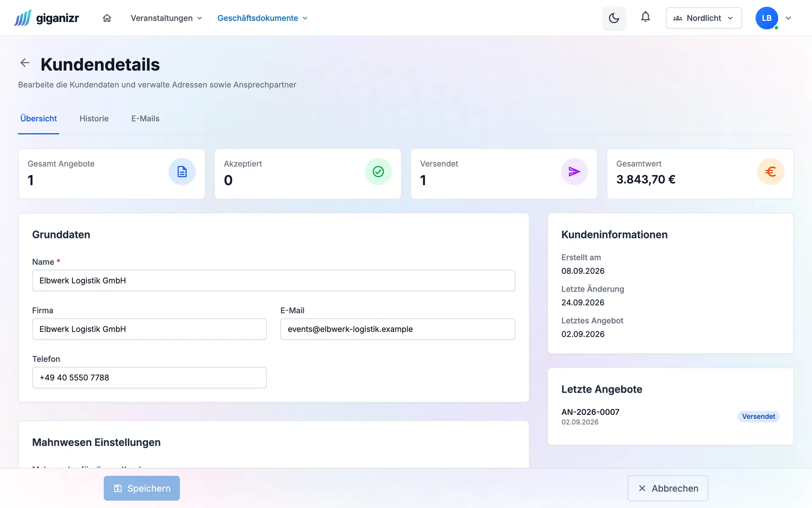Click the paper plane icon in Versendet

click(574, 171)
